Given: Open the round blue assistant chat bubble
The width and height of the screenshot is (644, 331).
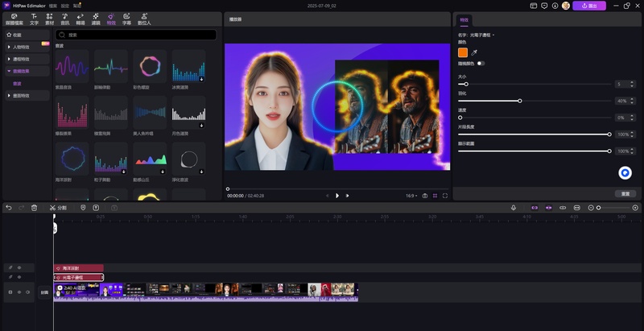Looking at the screenshot, I should click(x=625, y=173).
